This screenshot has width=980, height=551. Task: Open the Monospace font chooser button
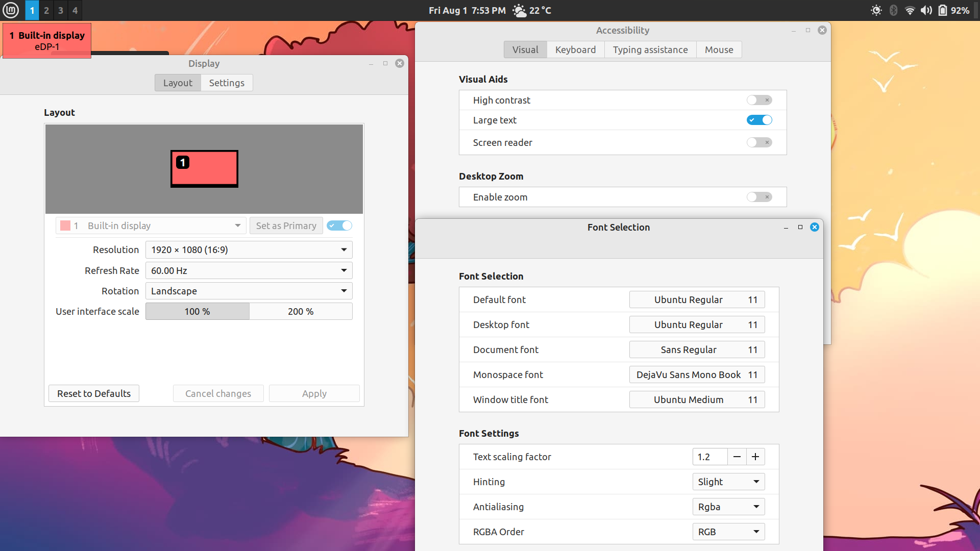click(697, 374)
